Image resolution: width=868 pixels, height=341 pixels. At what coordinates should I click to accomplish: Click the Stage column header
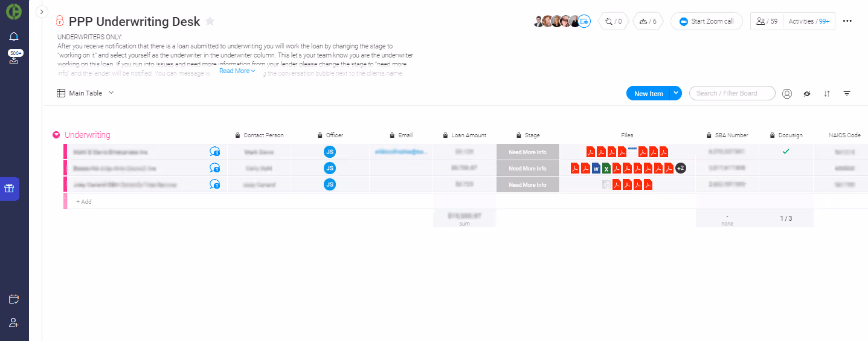(532, 135)
